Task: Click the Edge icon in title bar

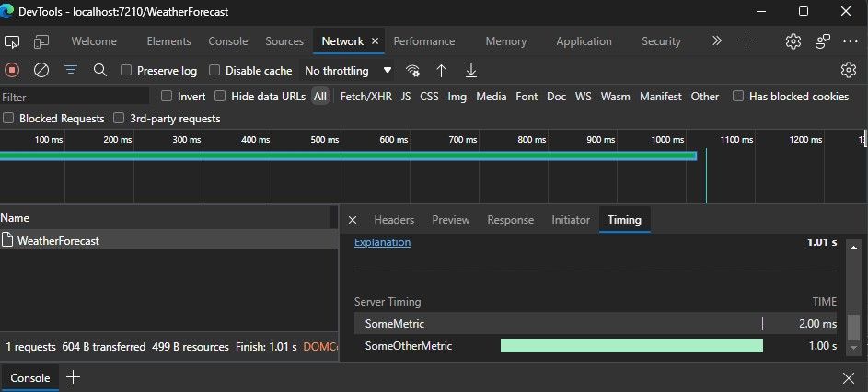Action: [6, 11]
